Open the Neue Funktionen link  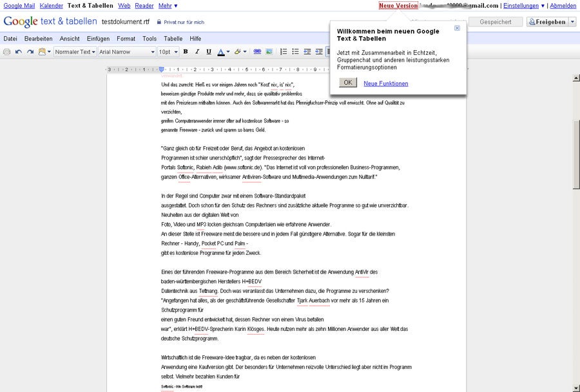point(386,84)
